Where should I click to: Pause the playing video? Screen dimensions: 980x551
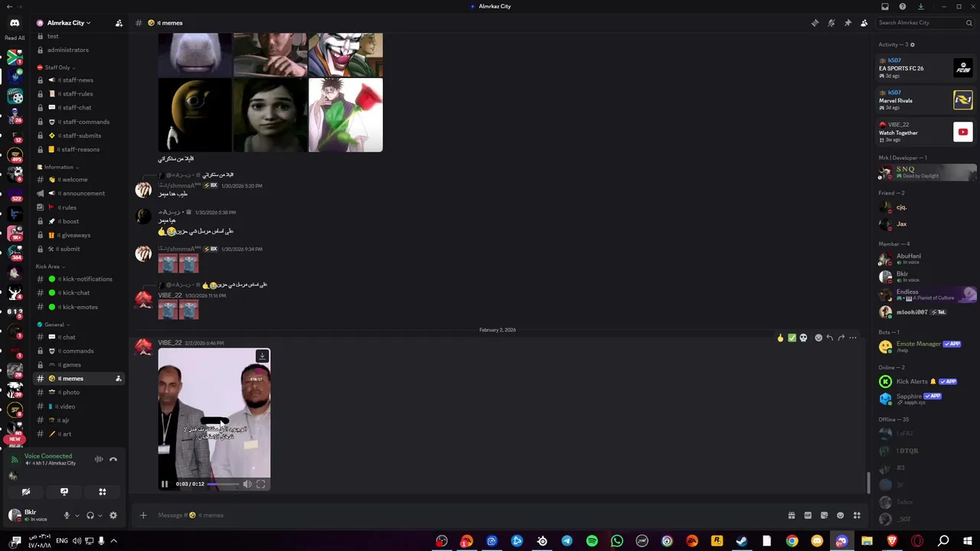(x=165, y=484)
